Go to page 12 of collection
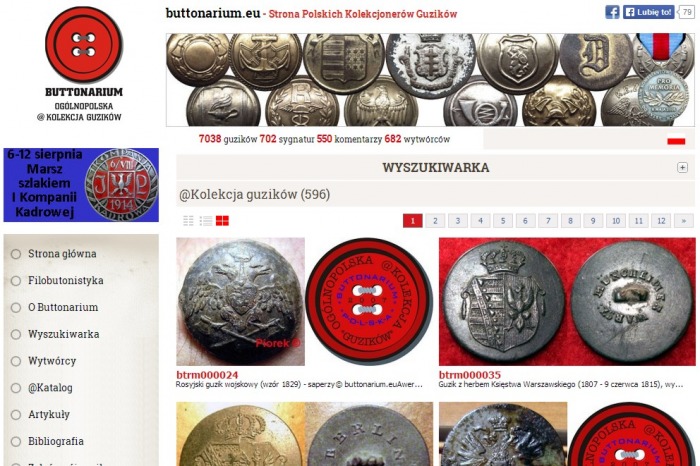Viewport: 700px width, 466px height. coord(661,221)
